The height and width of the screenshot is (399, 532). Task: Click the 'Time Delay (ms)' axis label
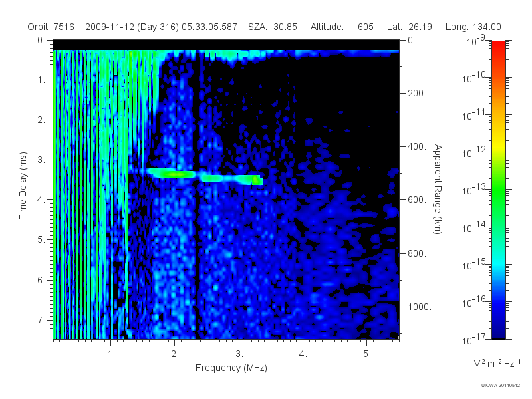click(23, 186)
